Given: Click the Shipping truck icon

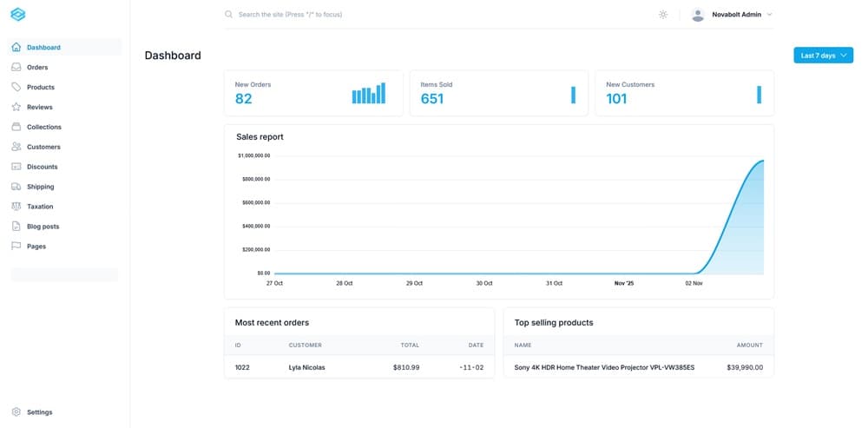Looking at the screenshot, I should pos(16,187).
